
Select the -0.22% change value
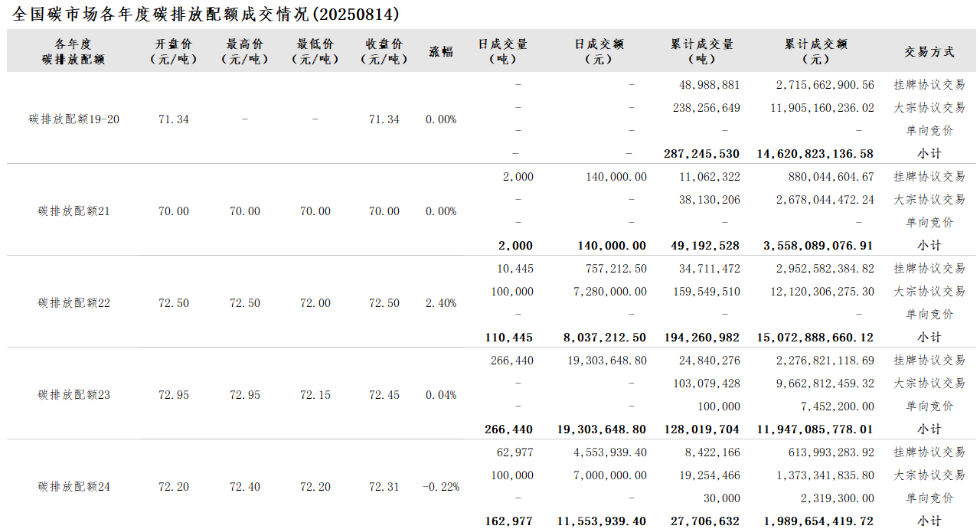pos(441,487)
